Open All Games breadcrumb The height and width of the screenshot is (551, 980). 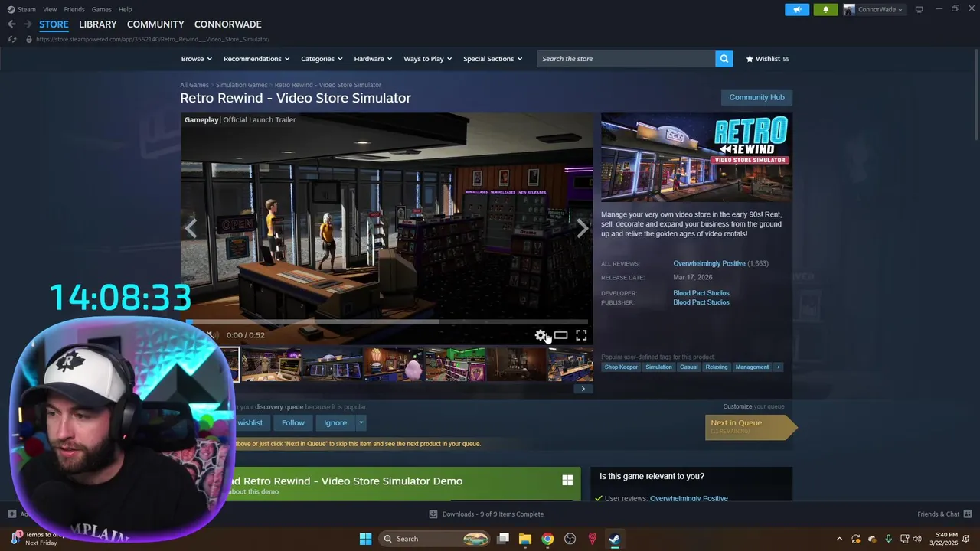point(194,85)
